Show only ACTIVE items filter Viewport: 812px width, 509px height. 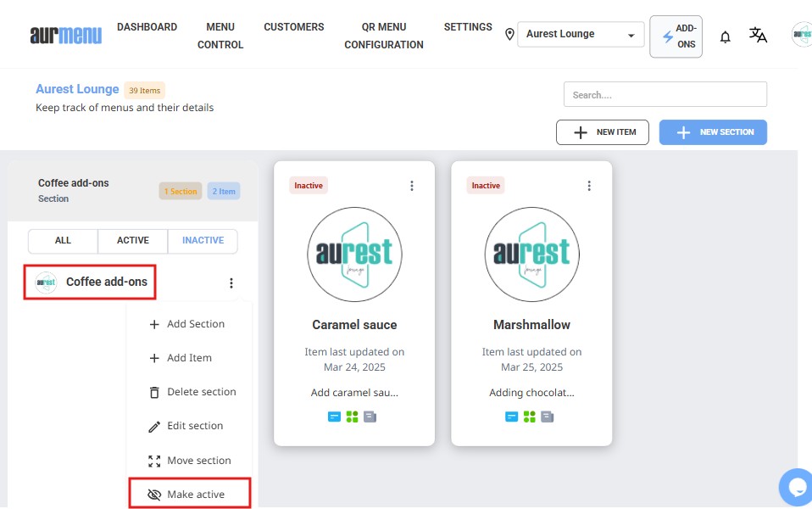pyautogui.click(x=133, y=241)
